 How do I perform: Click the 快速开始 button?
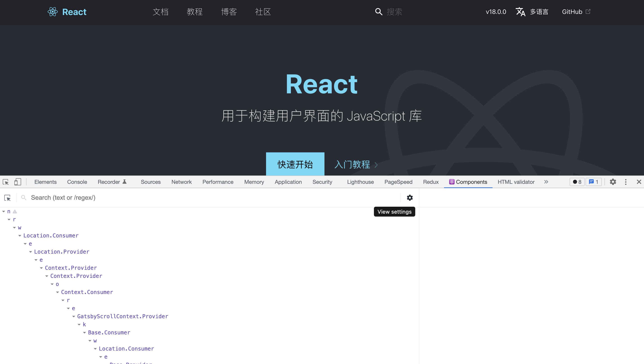tap(295, 164)
